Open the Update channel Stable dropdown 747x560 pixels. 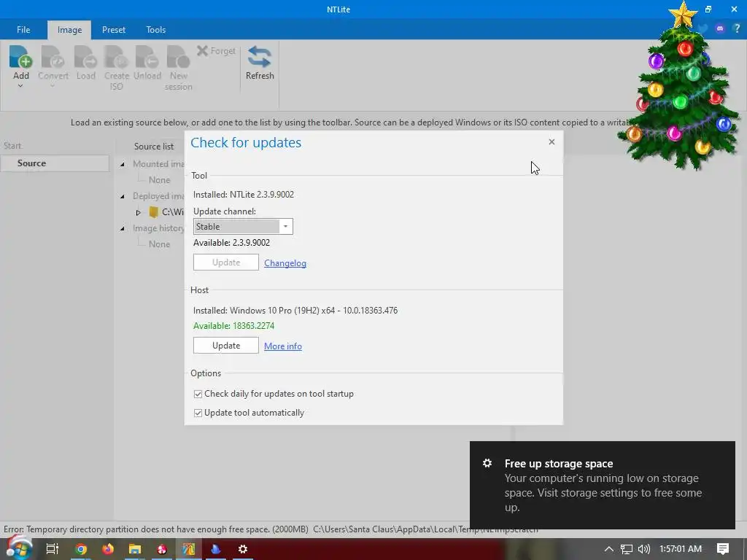(243, 227)
